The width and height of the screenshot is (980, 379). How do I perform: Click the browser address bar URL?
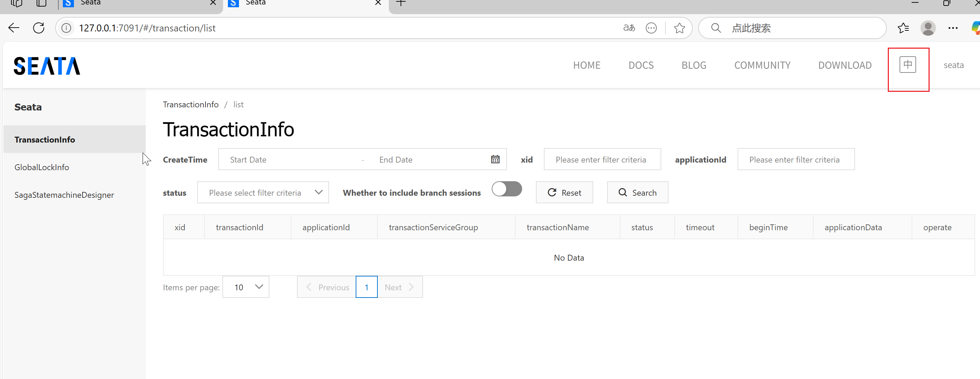click(147, 28)
